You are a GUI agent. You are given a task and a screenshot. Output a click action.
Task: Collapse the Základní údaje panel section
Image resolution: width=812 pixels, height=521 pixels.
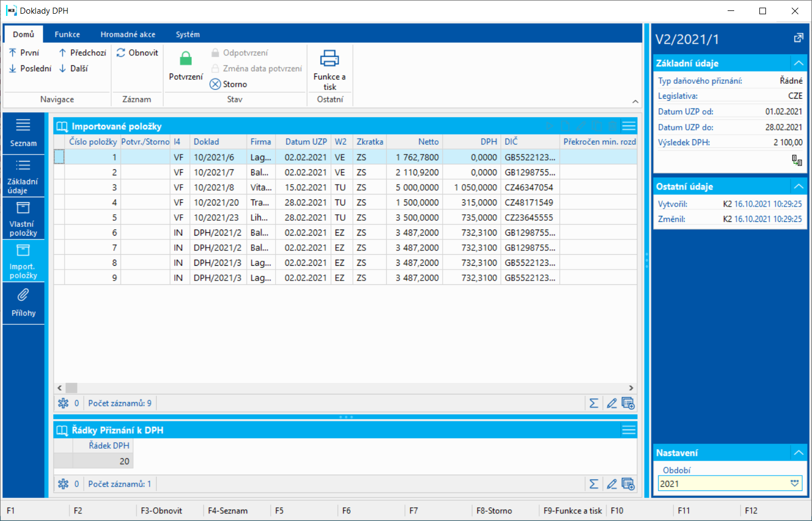click(x=798, y=63)
